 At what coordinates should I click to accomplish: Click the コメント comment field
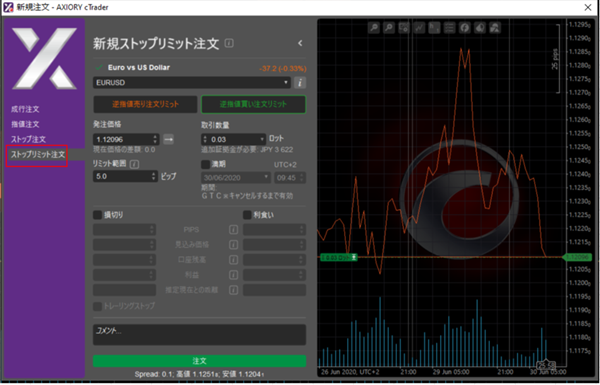[x=199, y=335]
